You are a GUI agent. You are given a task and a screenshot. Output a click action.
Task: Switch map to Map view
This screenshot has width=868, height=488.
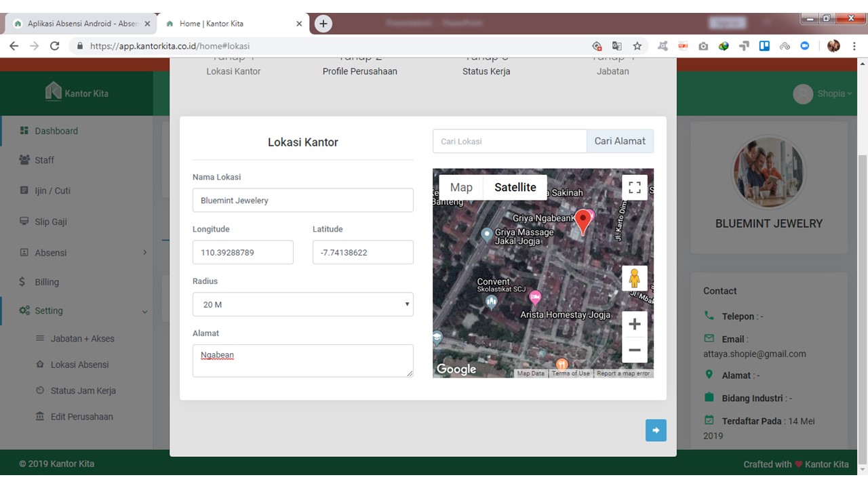click(461, 188)
